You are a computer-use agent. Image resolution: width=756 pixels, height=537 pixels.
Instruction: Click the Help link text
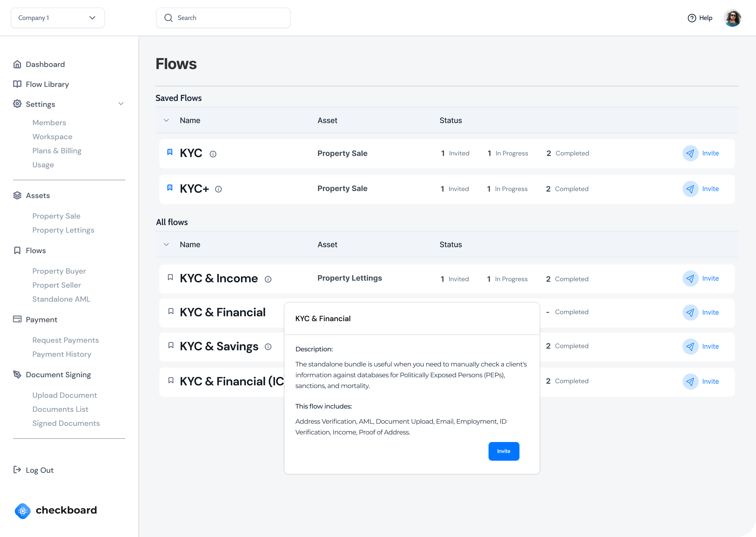point(706,18)
